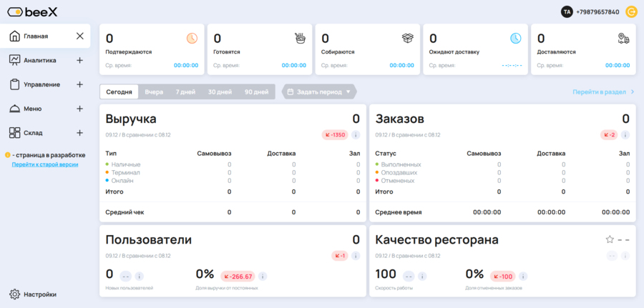Image resolution: width=644 pixels, height=308 pixels.
Task: Click the TA user avatar
Action: pyautogui.click(x=567, y=11)
